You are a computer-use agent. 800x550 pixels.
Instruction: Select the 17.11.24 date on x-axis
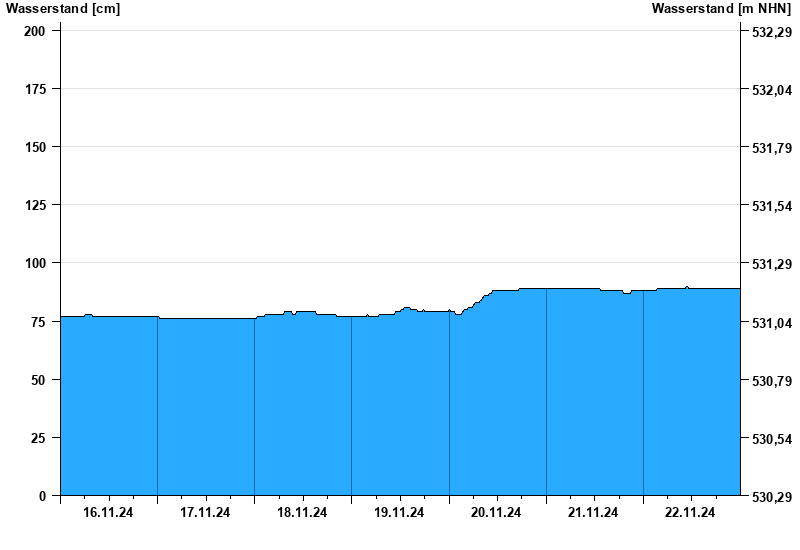point(205,513)
